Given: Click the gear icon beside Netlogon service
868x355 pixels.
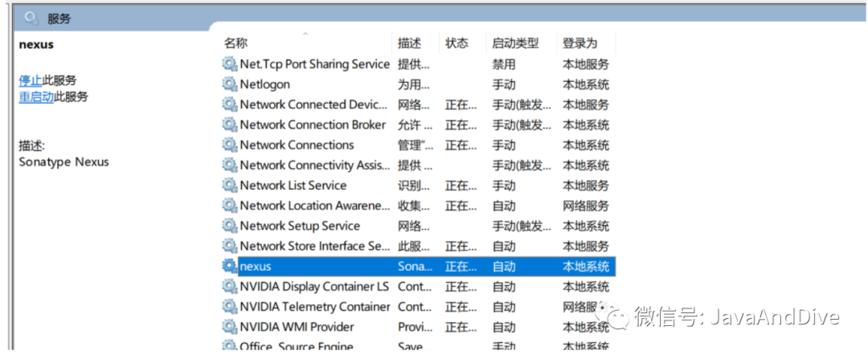Looking at the screenshot, I should (x=230, y=84).
